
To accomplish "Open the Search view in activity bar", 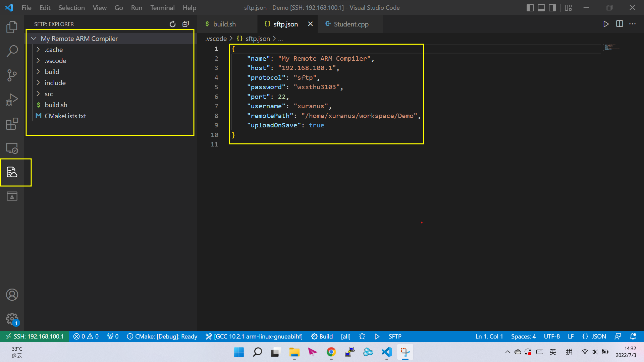I will pyautogui.click(x=12, y=51).
